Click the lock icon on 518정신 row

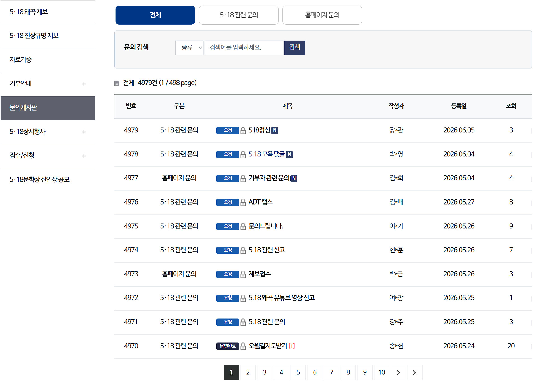243,130
